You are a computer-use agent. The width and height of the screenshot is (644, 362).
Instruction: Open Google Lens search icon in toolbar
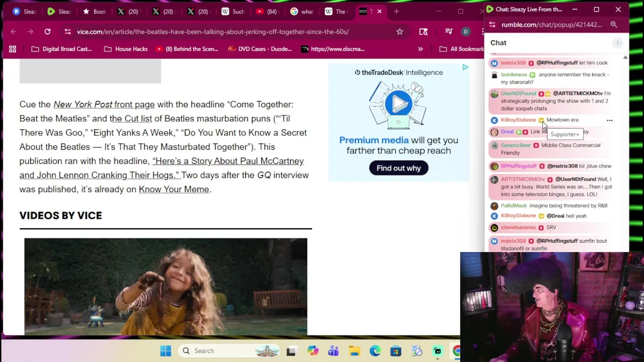(x=423, y=32)
